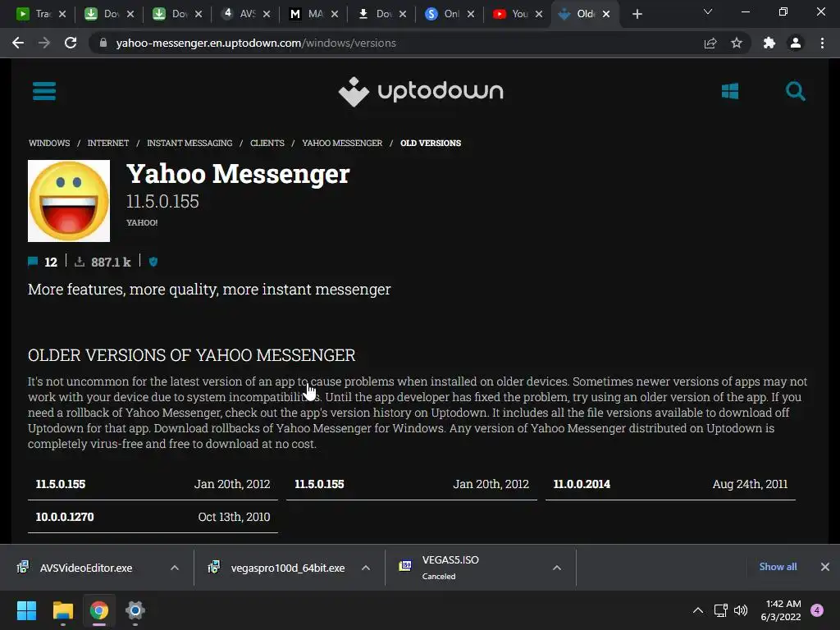Click the downloads icon beside 887.1 k
Image resolution: width=840 pixels, height=630 pixels.
(x=80, y=262)
